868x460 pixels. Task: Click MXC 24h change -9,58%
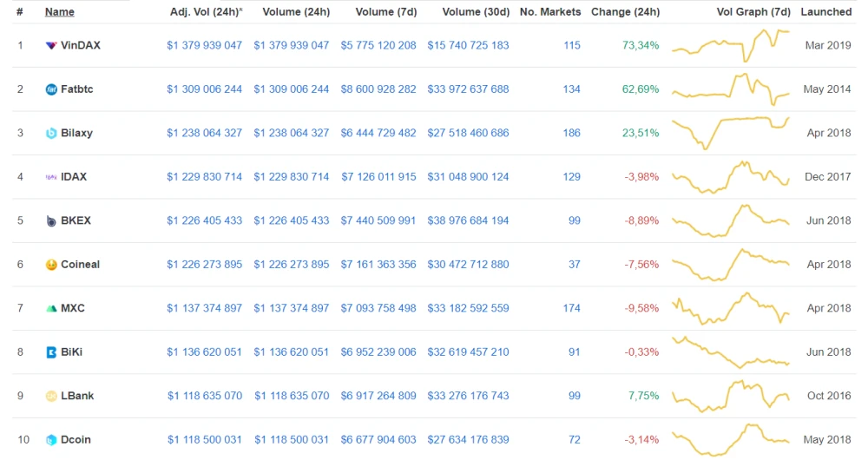point(641,308)
